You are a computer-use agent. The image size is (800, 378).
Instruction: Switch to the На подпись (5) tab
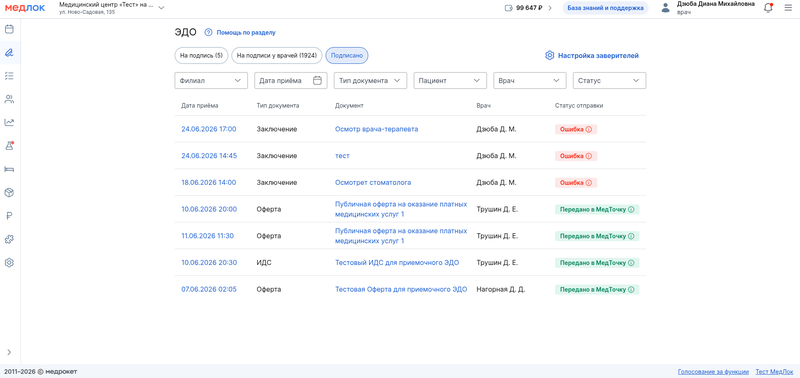click(202, 56)
